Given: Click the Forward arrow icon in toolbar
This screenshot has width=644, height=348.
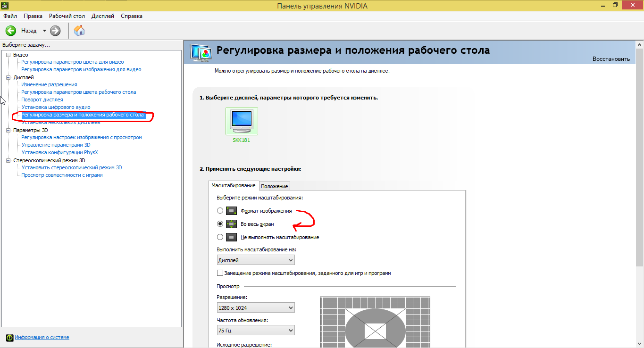Looking at the screenshot, I should point(55,31).
